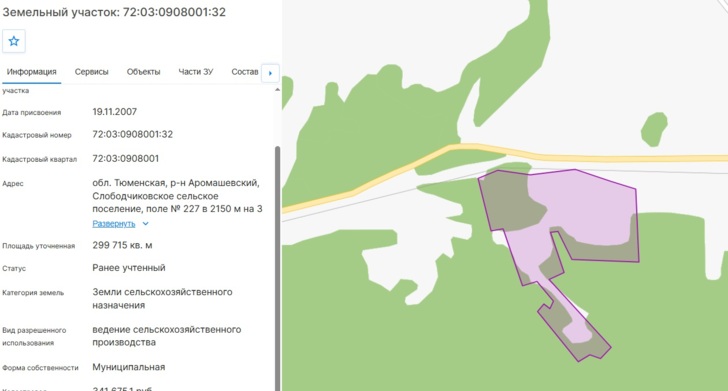Screen dimensions: 728x391
Task: Click the title 'Земельный участок: 72:03:0908001:32'
Action: pos(114,12)
